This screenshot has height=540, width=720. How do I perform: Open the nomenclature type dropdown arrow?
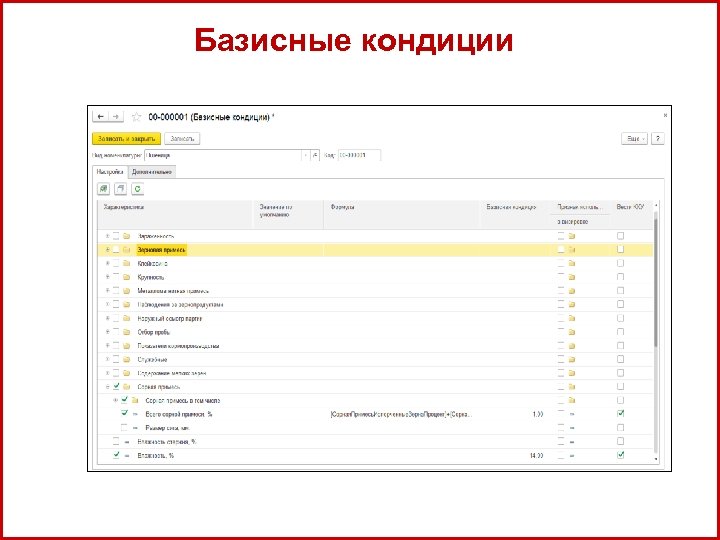306,156
